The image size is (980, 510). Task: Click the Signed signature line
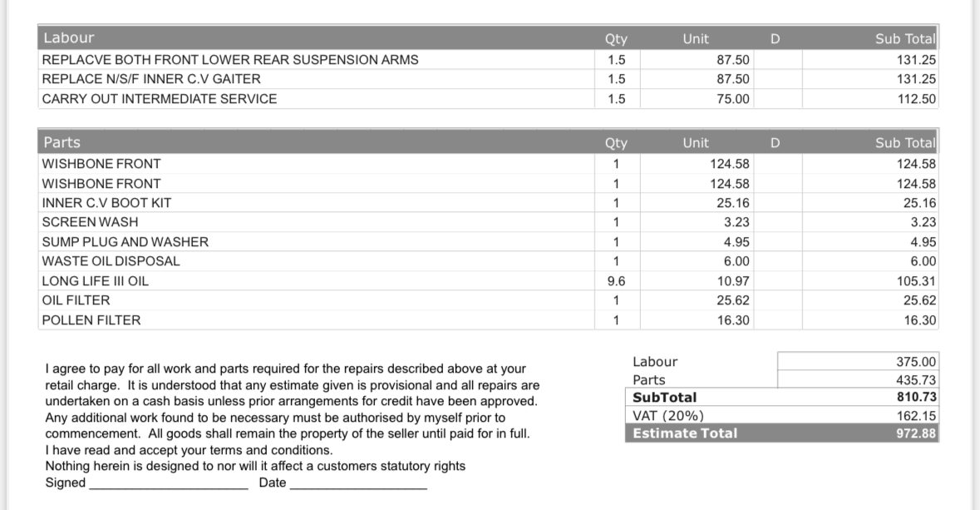point(168,483)
